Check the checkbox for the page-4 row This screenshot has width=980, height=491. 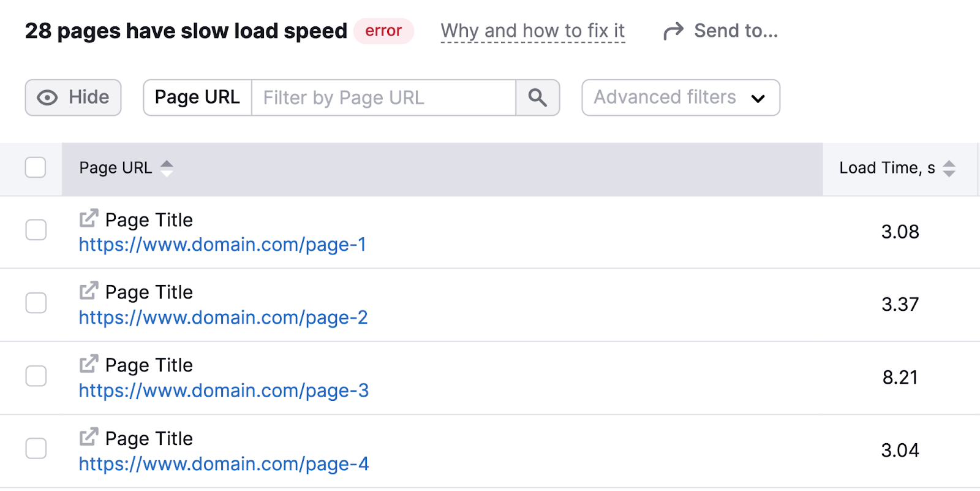click(36, 449)
